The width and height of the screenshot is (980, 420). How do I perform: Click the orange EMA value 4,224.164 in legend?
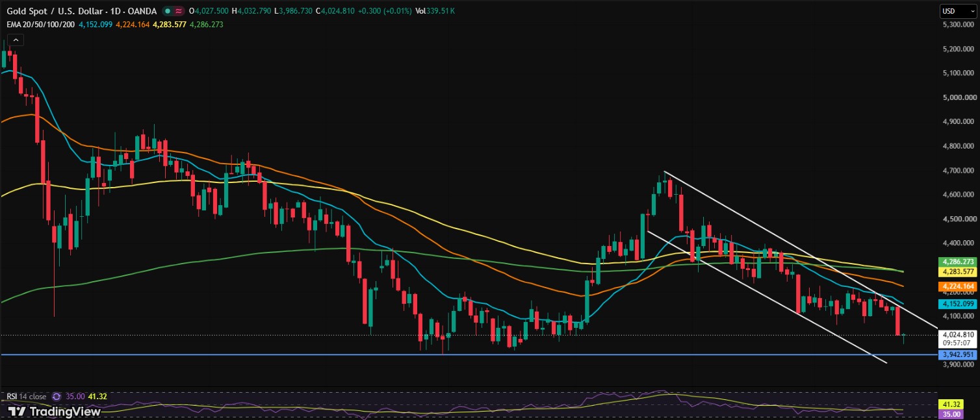133,24
